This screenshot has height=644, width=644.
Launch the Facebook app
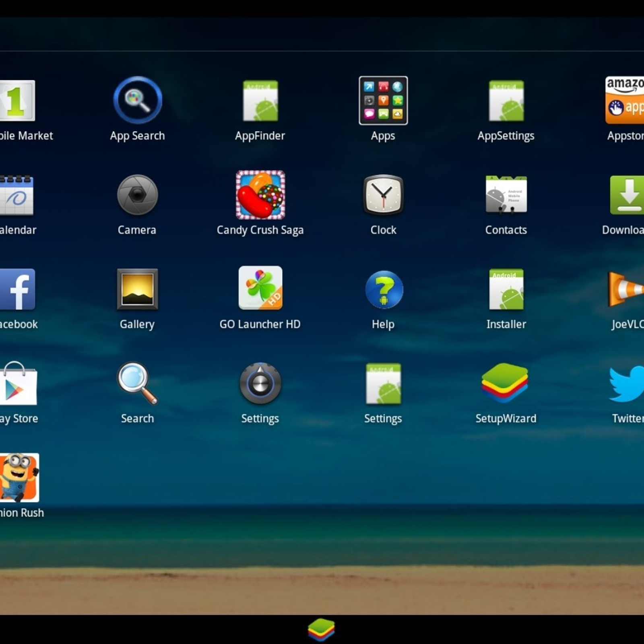pyautogui.click(x=17, y=289)
